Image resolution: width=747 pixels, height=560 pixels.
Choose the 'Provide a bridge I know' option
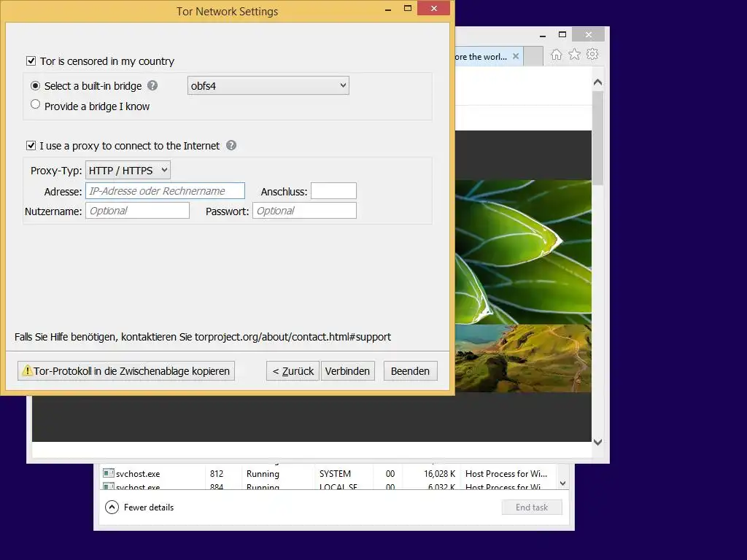point(35,104)
